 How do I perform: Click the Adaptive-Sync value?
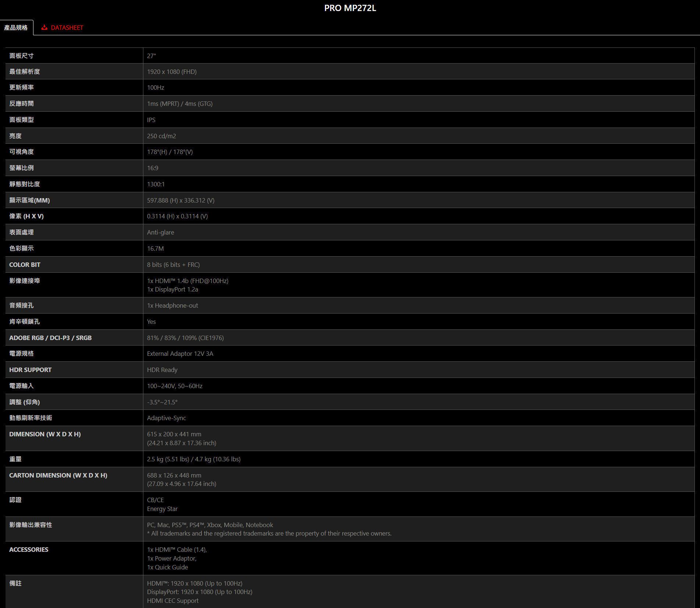(x=167, y=418)
